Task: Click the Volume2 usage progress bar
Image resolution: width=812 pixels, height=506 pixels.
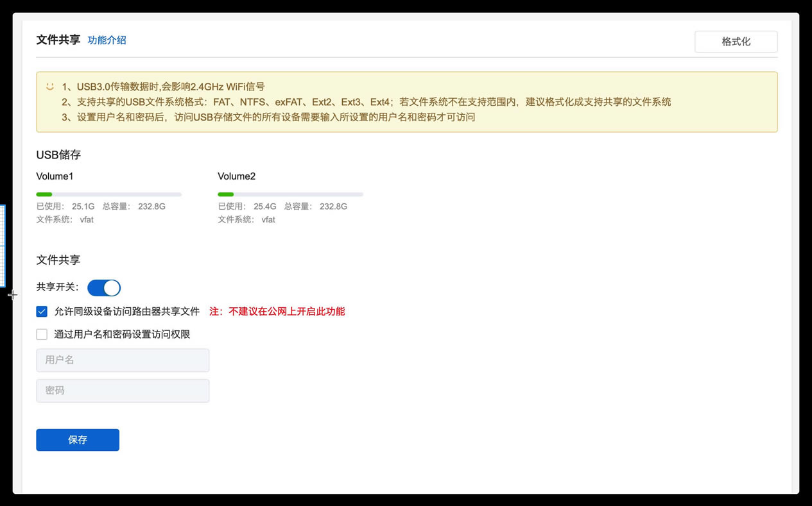Action: coord(291,194)
